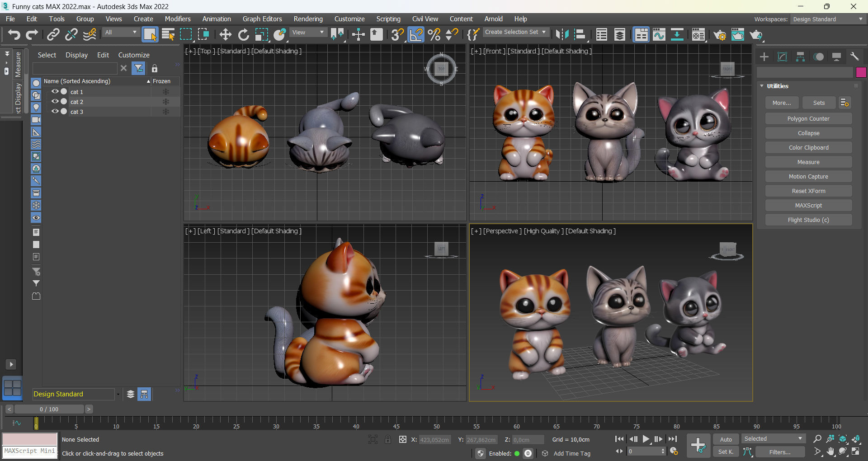Click the Set Keys plus icon
This screenshot has width=868, height=461.
pyautogui.click(x=698, y=445)
